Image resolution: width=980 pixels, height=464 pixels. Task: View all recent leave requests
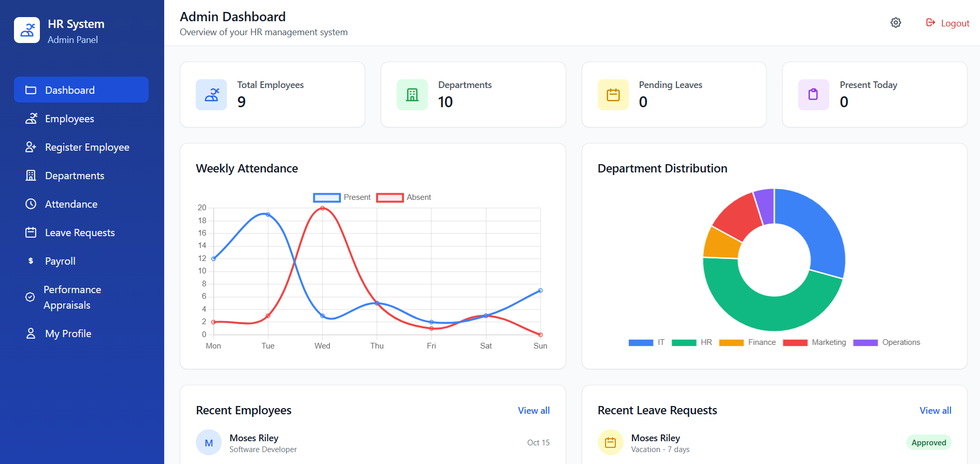click(x=935, y=411)
